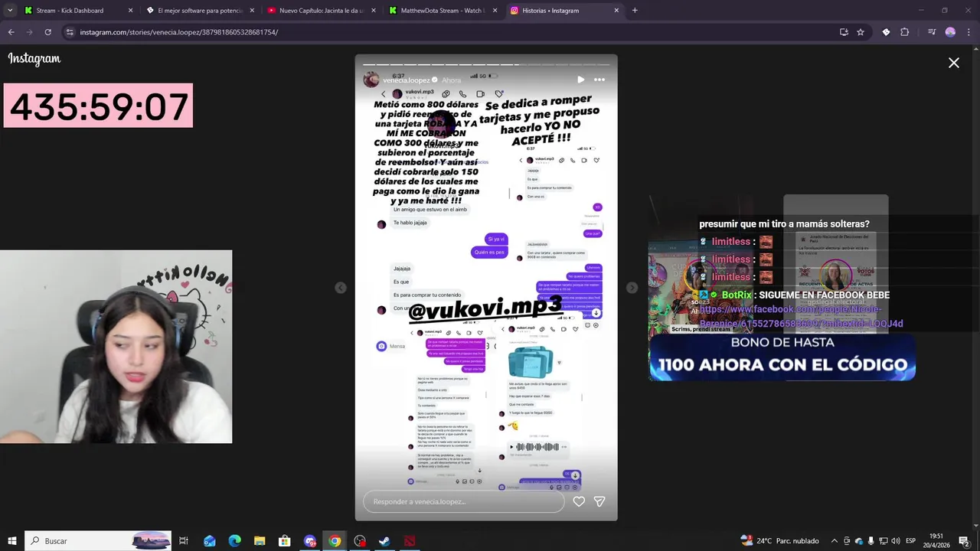Screen dimensions: 980x551
Task: Open File Explorer from the taskbar
Action: [260, 541]
